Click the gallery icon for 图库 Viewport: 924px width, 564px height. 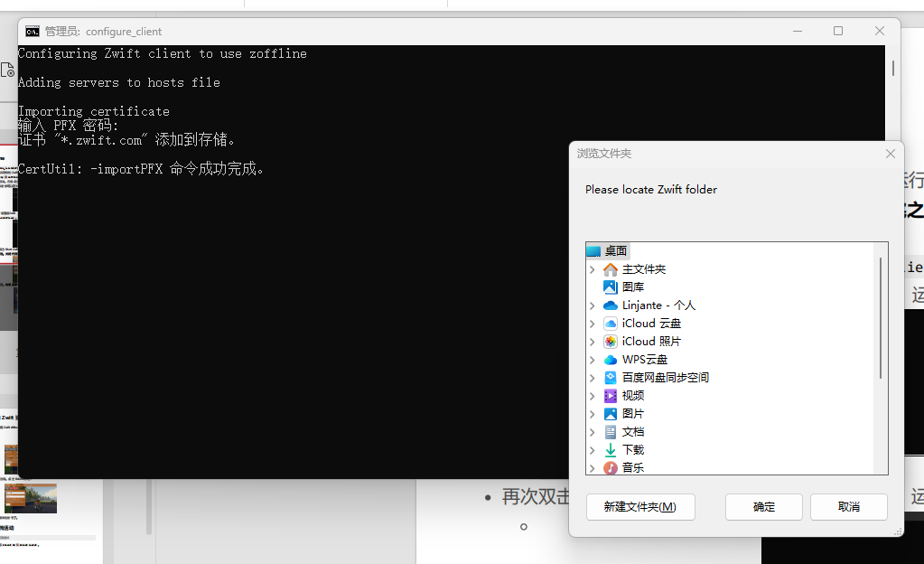tap(611, 287)
